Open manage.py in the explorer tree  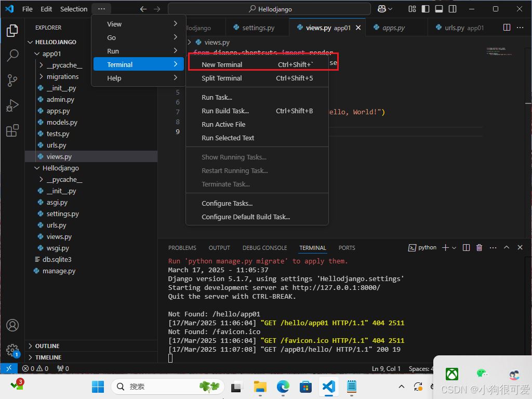tap(58, 271)
